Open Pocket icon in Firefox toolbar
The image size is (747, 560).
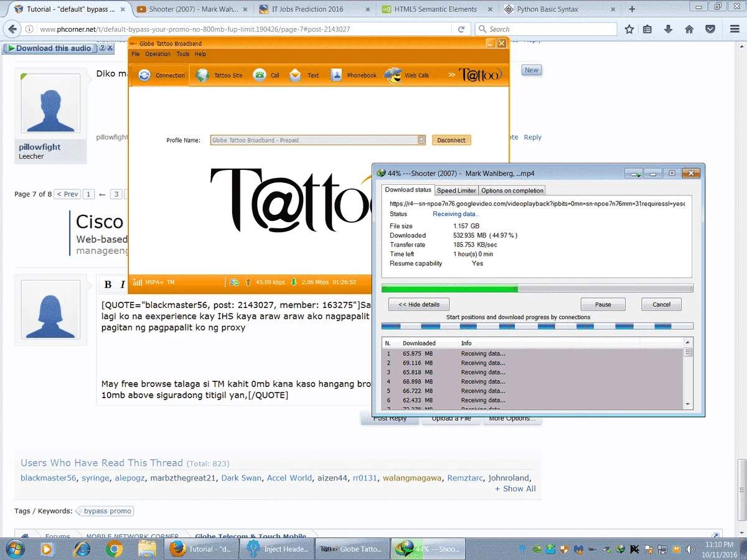tap(710, 29)
